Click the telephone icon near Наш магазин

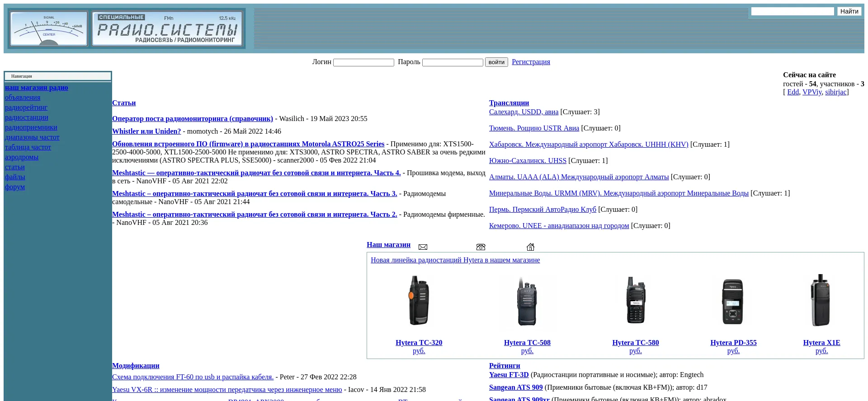tap(481, 247)
